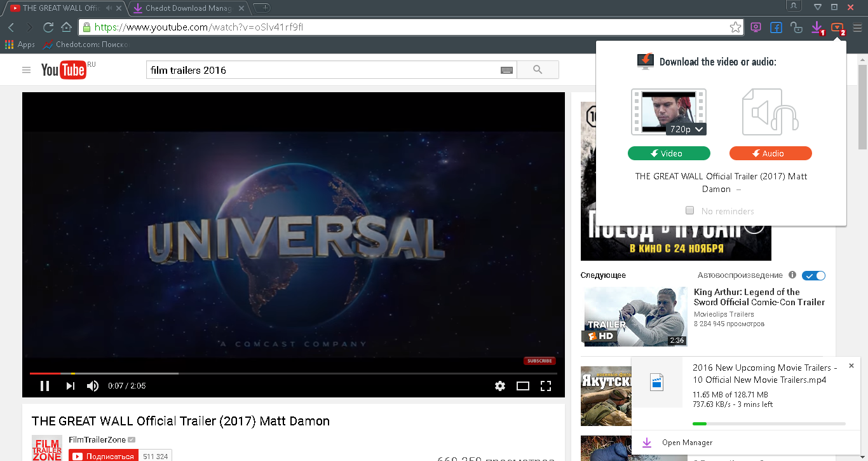The height and width of the screenshot is (461, 868).
Task: Open King Arthur trailer thumbnail
Action: click(x=635, y=317)
